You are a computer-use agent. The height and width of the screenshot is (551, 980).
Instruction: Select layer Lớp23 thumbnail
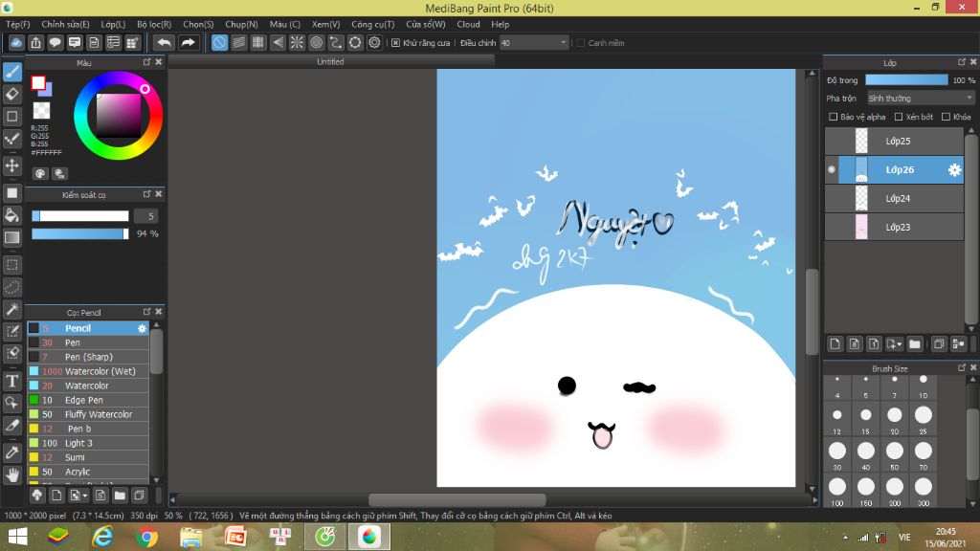(860, 227)
